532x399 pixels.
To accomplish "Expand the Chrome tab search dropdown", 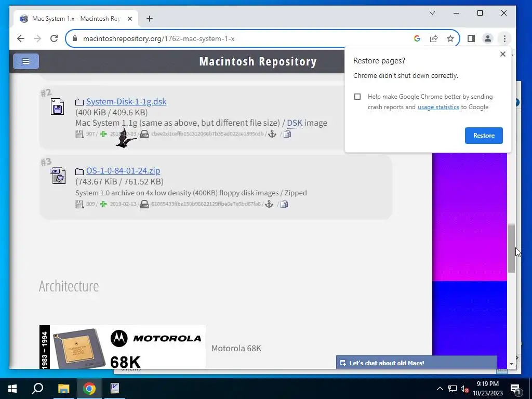I will pos(432,13).
